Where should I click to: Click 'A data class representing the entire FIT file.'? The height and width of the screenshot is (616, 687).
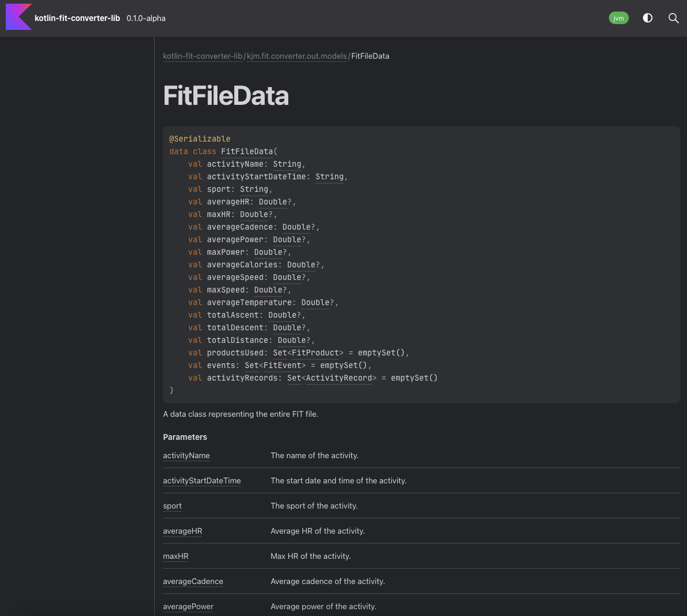(241, 414)
